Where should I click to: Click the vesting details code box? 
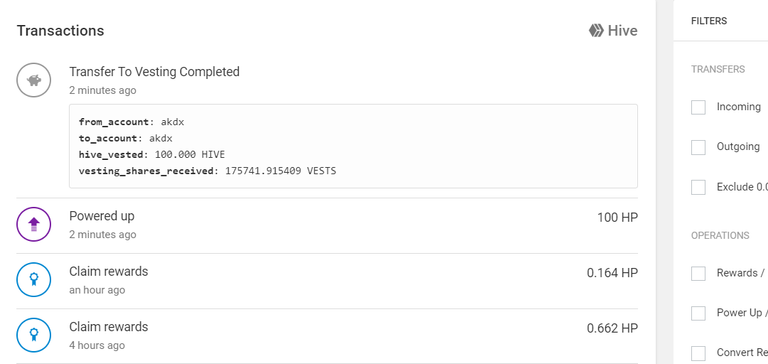coord(353,146)
